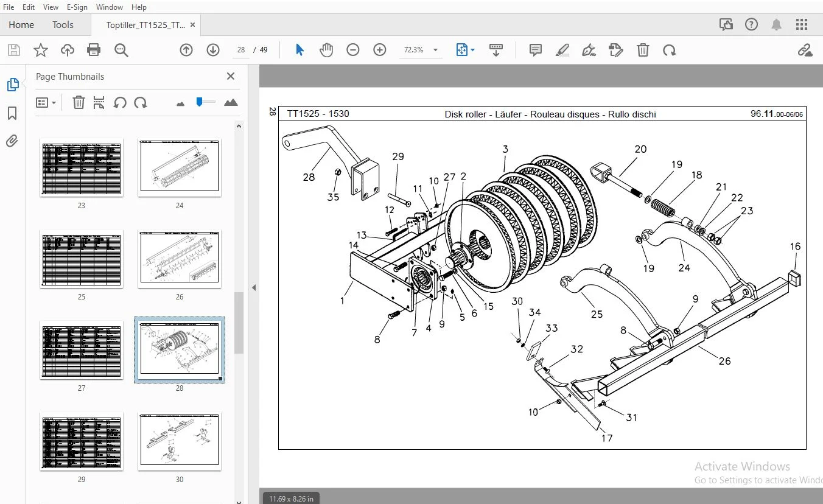This screenshot has height=504, width=823.
Task: Select the Toptiller_TT1525 document tab
Action: 146,25
